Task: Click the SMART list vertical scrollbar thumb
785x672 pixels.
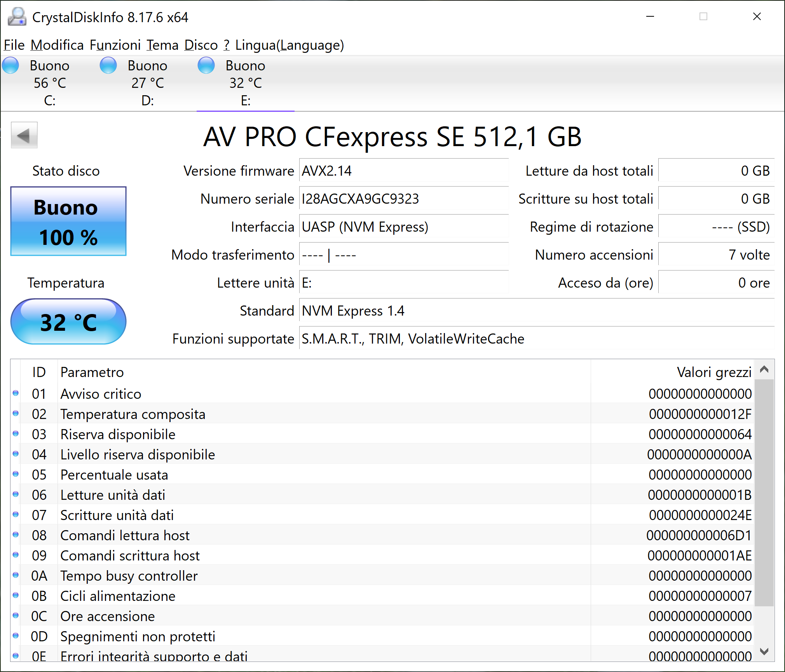Action: click(764, 492)
